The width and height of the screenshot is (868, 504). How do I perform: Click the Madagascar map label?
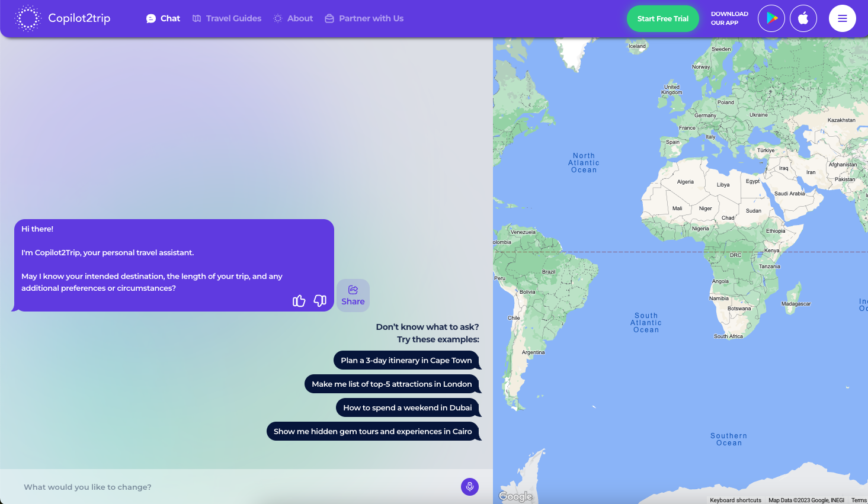(796, 304)
